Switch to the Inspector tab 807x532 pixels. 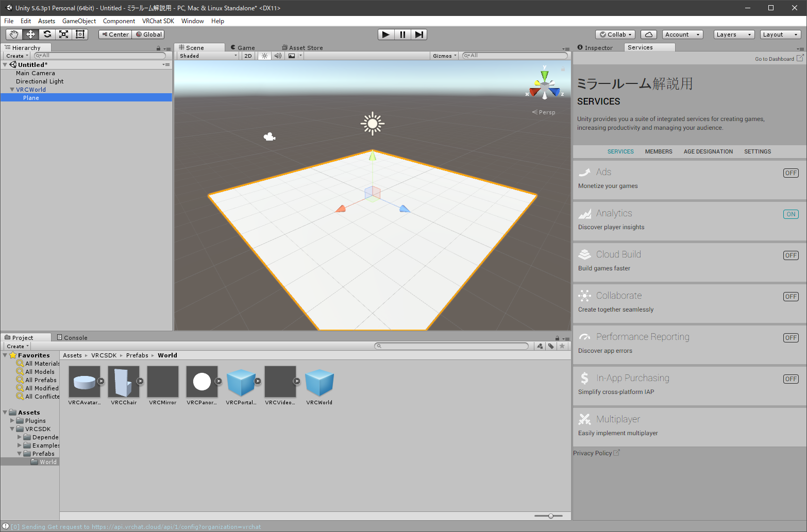pyautogui.click(x=595, y=48)
